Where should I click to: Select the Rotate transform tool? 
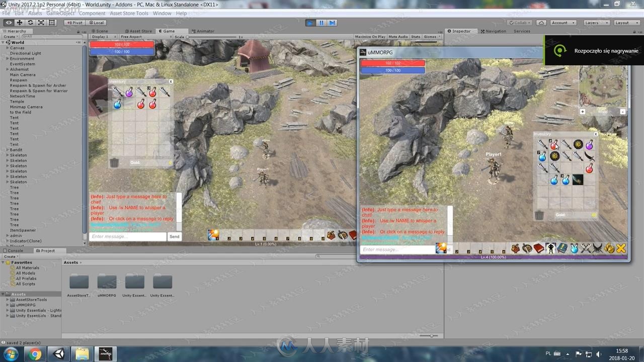(30, 23)
